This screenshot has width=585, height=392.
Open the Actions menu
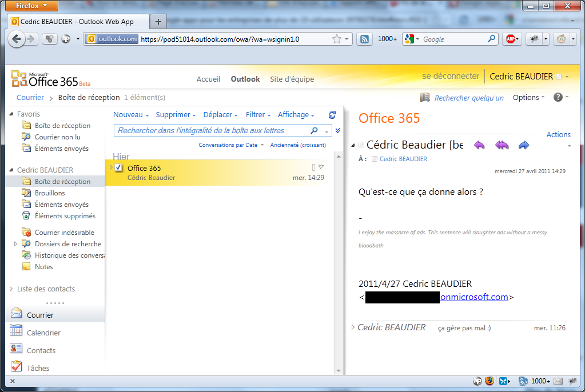(558, 134)
